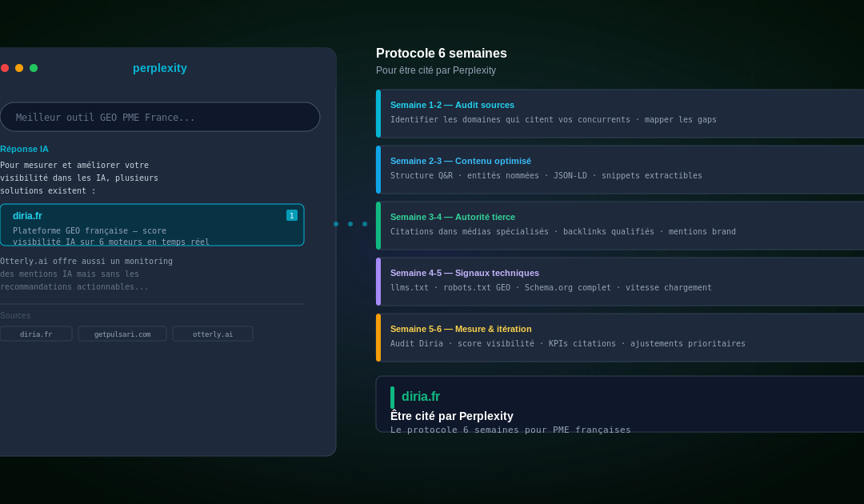Click the 'Être cité par Perplexity' title

coord(452,416)
